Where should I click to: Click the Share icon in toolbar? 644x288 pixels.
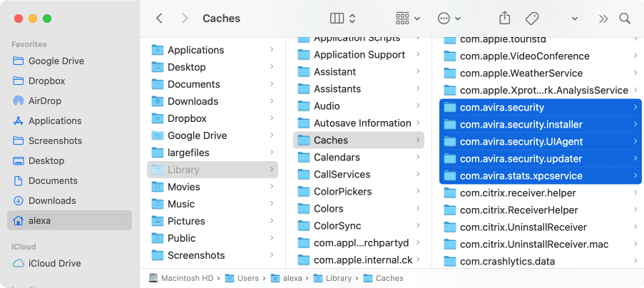[x=504, y=19]
